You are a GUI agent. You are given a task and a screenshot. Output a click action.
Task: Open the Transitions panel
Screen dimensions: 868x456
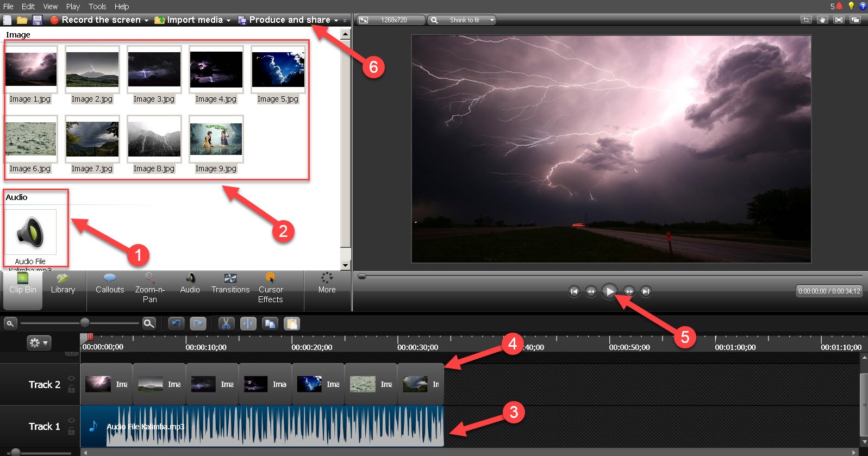[x=230, y=284]
